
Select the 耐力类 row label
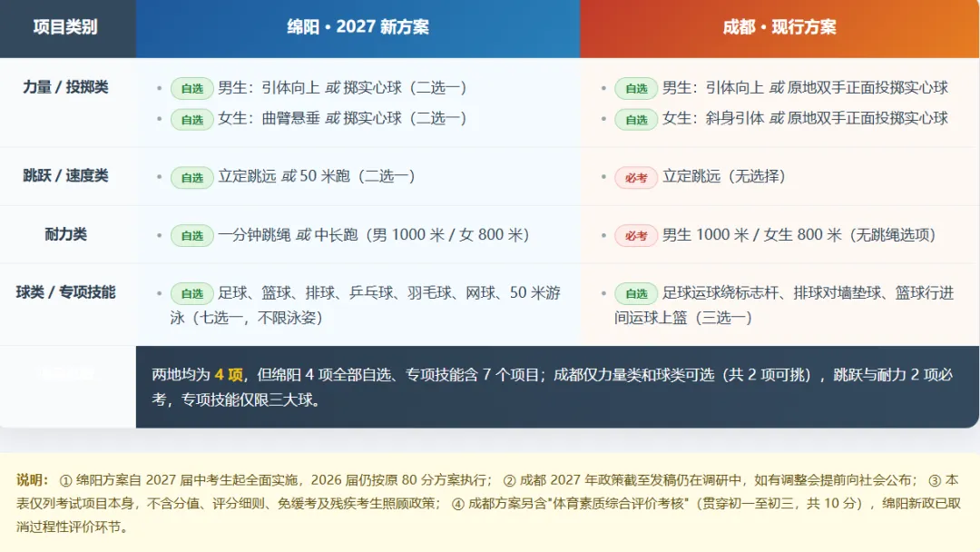65,234
